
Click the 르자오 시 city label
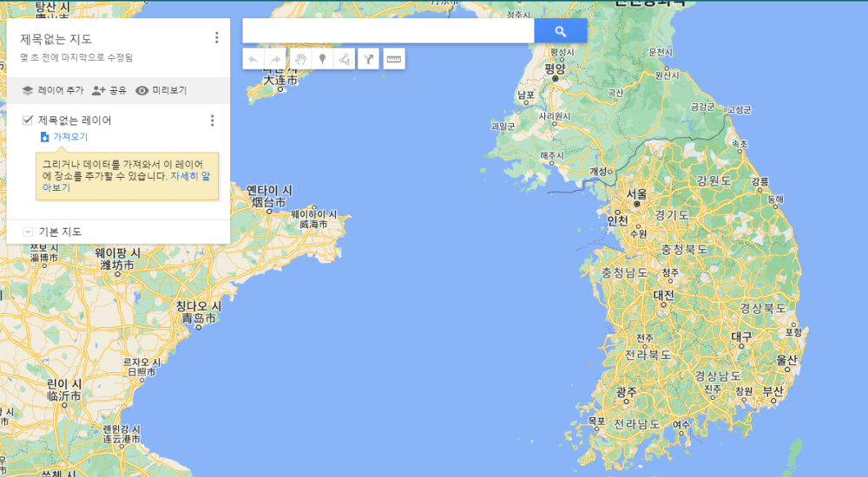(141, 363)
